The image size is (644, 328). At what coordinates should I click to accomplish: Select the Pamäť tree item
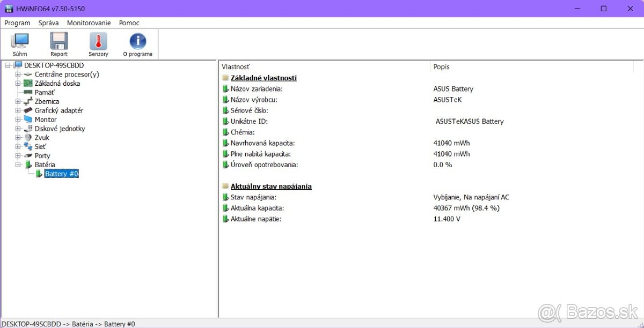point(45,93)
